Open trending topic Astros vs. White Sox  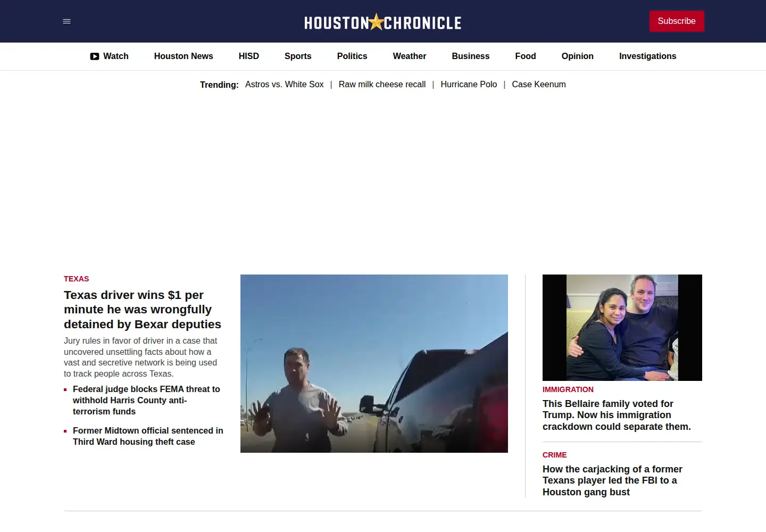[285, 85]
